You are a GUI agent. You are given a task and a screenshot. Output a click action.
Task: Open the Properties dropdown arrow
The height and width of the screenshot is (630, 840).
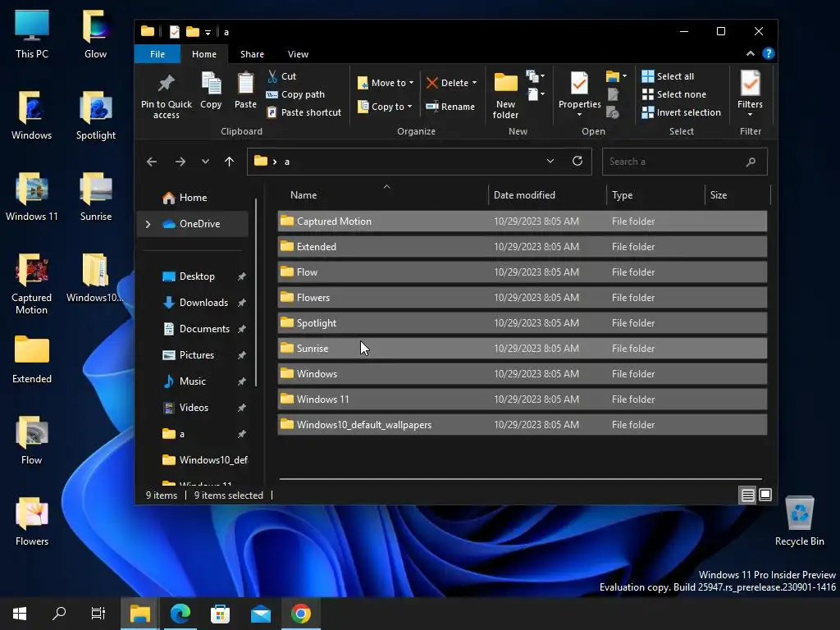click(x=579, y=115)
